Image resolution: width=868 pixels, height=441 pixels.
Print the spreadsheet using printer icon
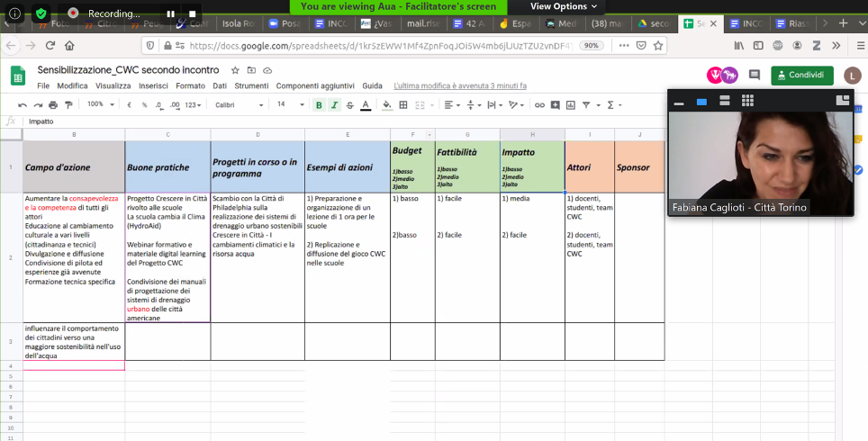[x=53, y=104]
